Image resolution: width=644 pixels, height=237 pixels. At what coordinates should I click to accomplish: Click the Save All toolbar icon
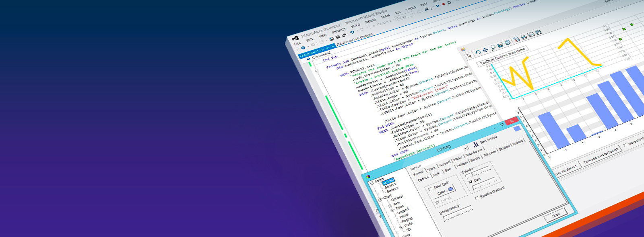pyautogui.click(x=344, y=35)
